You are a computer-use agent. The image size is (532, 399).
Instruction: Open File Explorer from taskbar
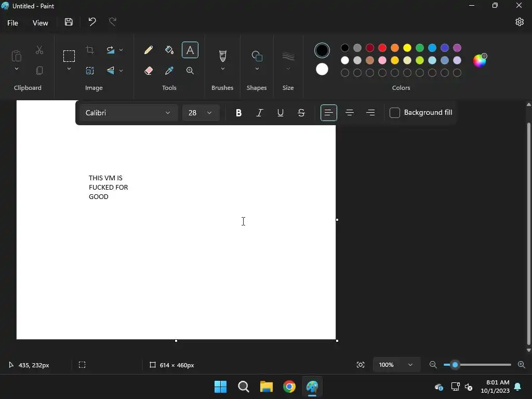pyautogui.click(x=267, y=387)
